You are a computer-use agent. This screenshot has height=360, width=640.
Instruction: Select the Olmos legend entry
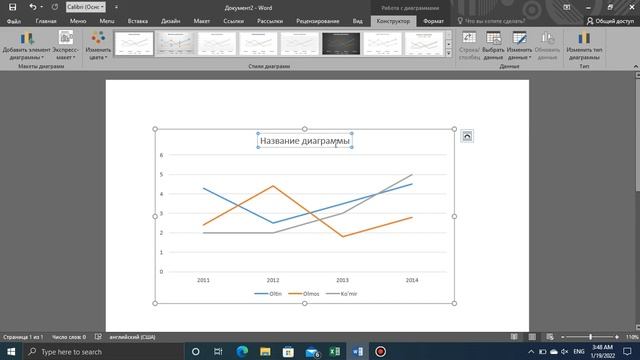point(304,293)
